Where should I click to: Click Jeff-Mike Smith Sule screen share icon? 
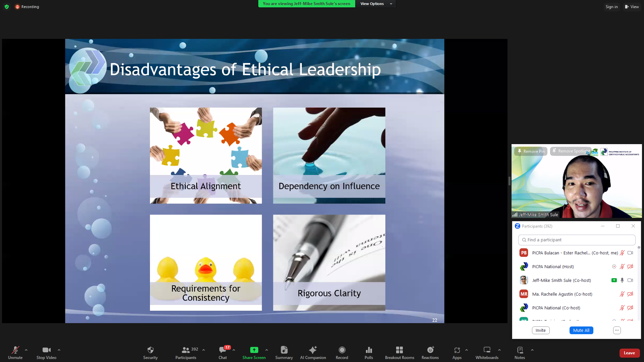[x=614, y=281]
